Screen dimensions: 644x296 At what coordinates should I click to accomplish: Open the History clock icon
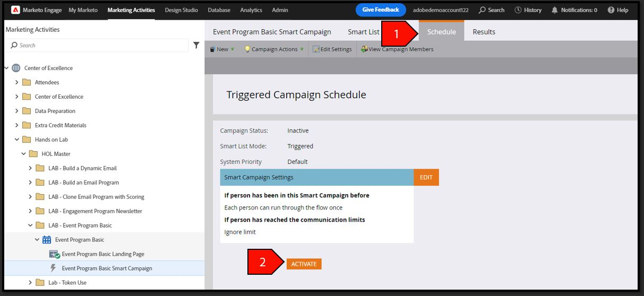(518, 10)
